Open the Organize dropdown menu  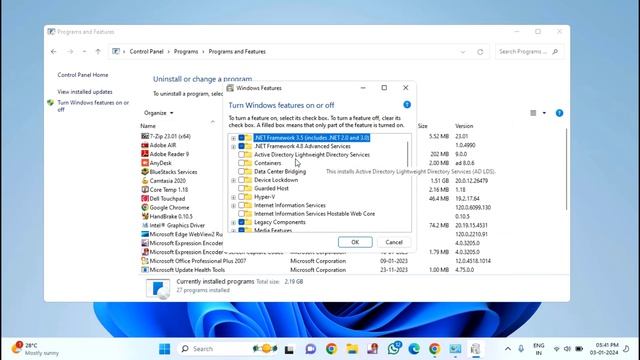point(158,113)
